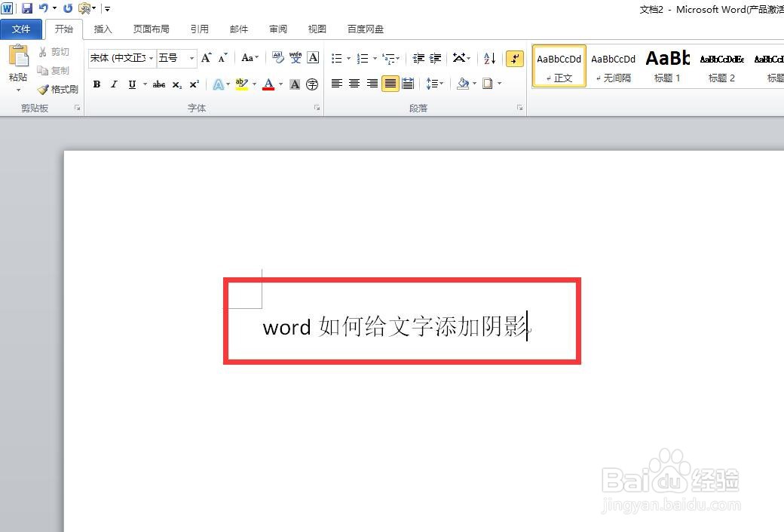Expand the font color dropdown arrow
This screenshot has width=784, height=532.
coord(281,84)
